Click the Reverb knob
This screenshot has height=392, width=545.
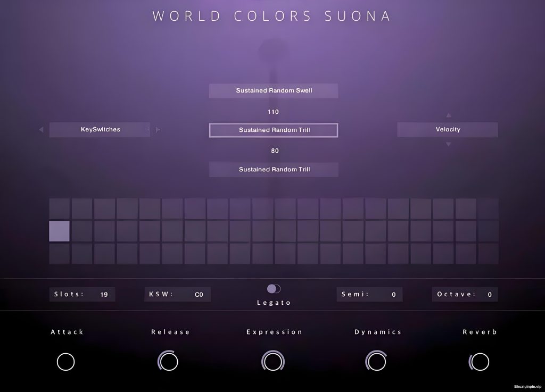[480, 362]
